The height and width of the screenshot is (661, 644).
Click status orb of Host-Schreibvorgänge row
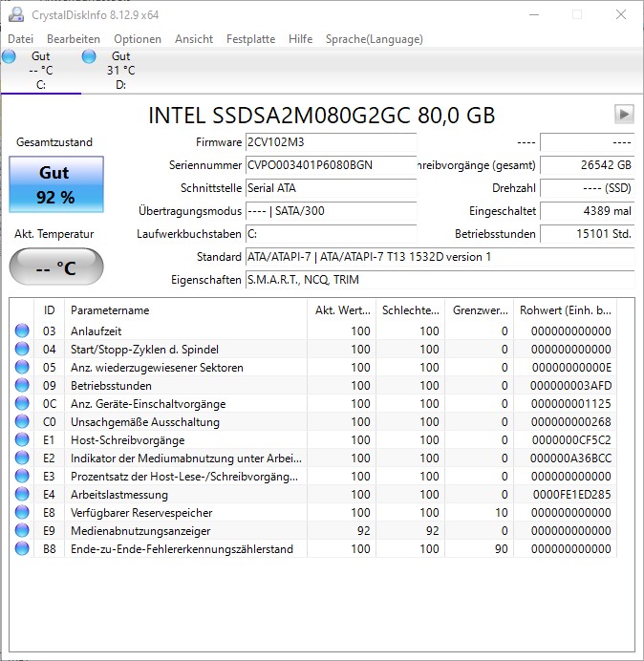(22, 440)
